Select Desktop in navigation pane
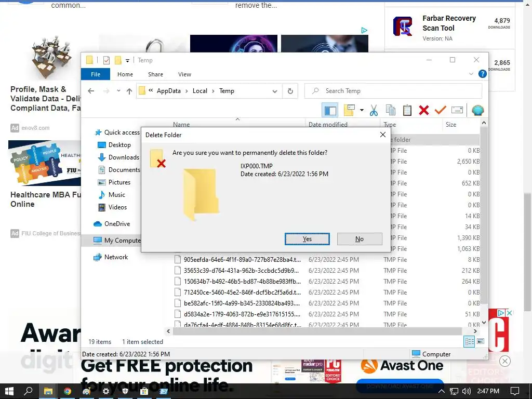 (x=114, y=145)
